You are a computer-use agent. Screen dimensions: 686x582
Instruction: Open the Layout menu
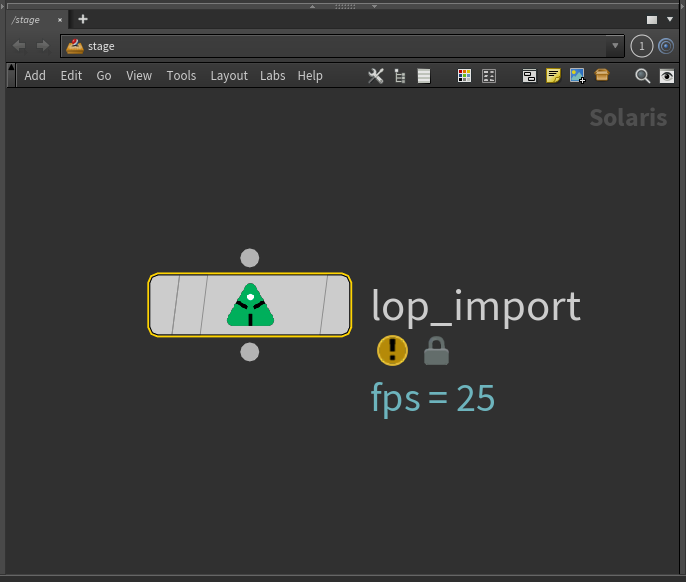pos(229,76)
